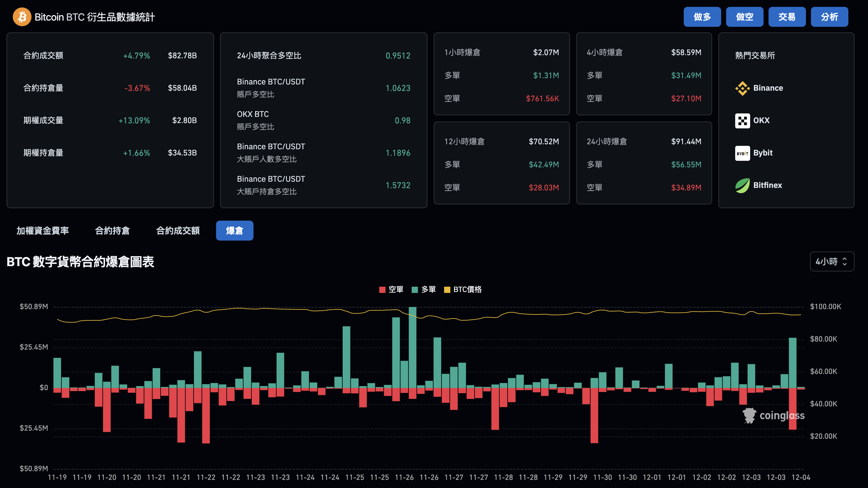Open the 4小時 time interval dropdown
Image resolution: width=868 pixels, height=488 pixels.
832,261
